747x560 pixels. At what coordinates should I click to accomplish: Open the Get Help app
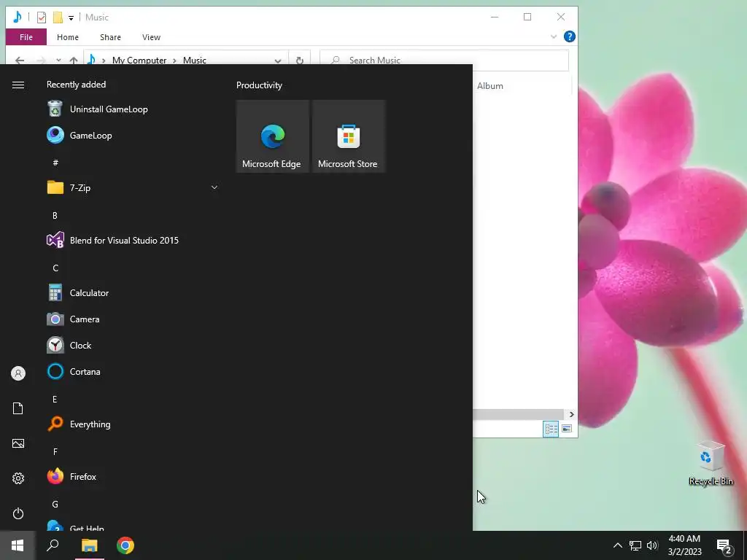tap(133, 526)
